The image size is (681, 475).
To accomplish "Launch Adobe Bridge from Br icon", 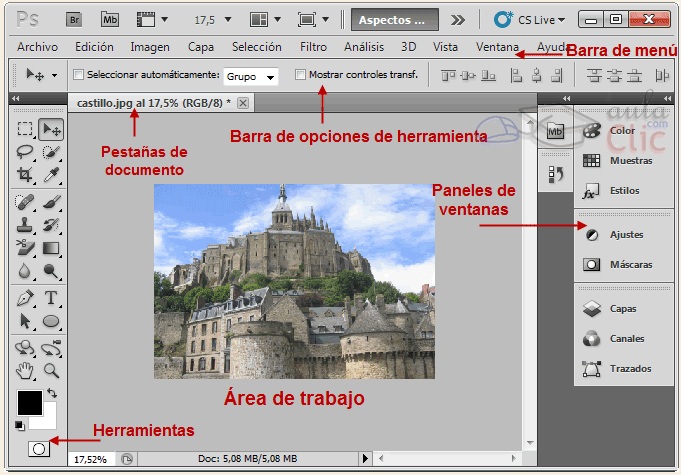I will (x=74, y=20).
